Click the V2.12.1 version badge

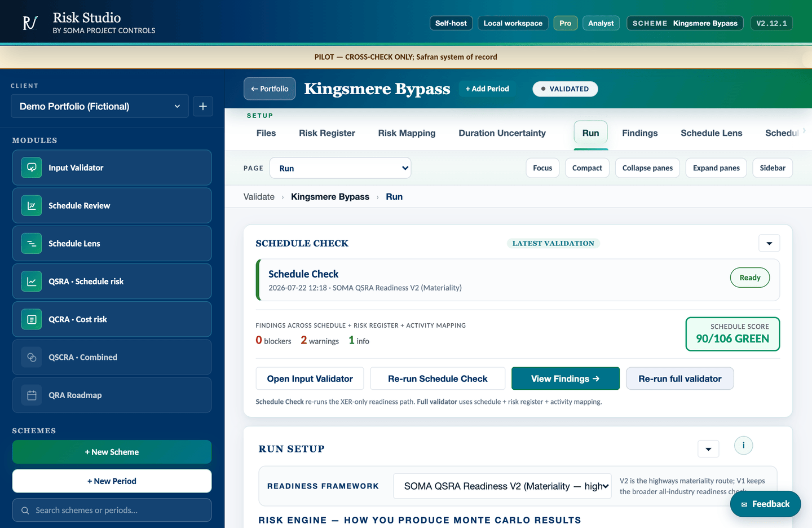click(x=771, y=23)
